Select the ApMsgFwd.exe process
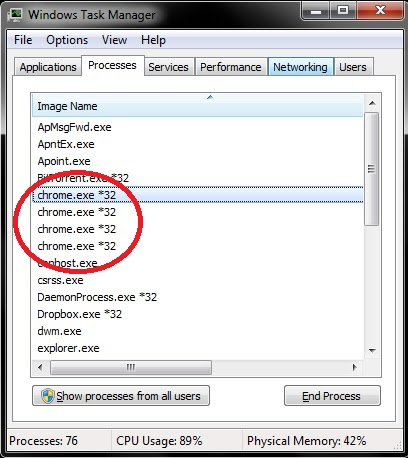The width and height of the screenshot is (408, 458). [x=198, y=127]
